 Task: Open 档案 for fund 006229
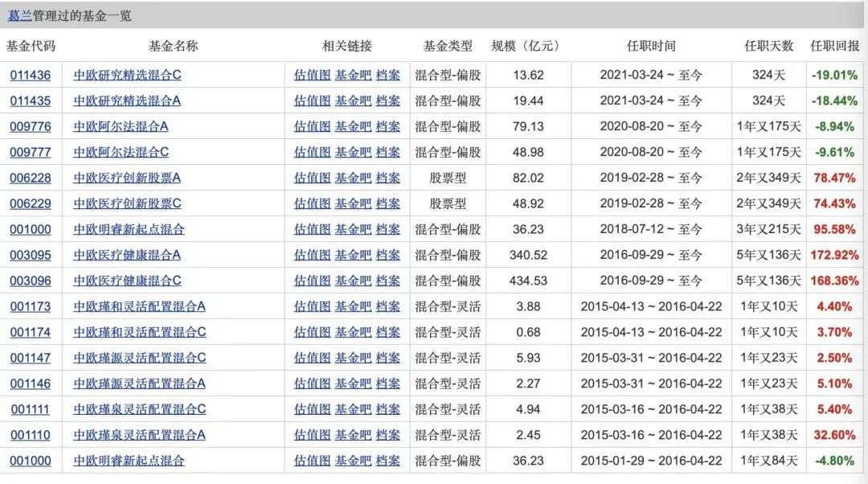click(387, 203)
